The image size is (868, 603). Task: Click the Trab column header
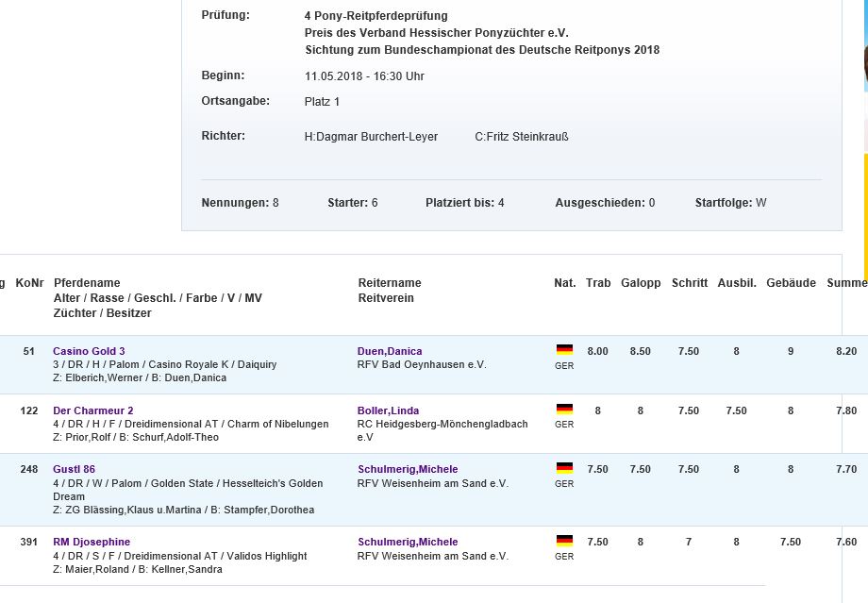(x=598, y=283)
